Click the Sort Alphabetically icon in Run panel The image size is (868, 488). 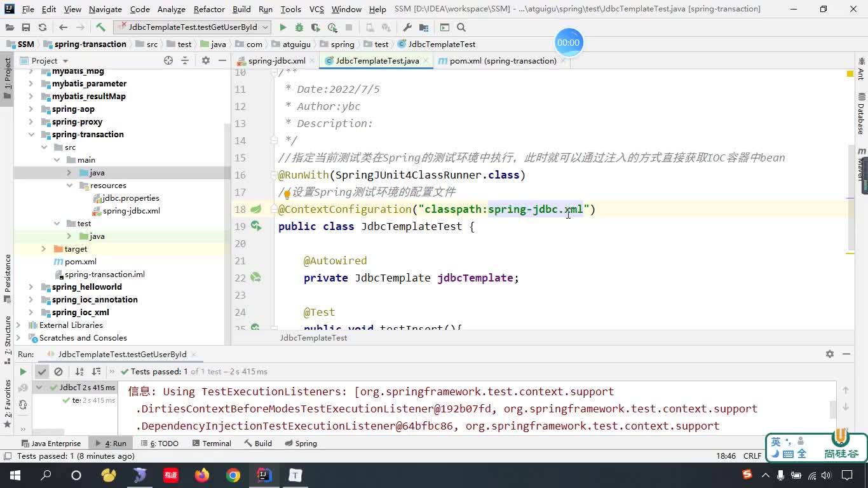pyautogui.click(x=79, y=372)
